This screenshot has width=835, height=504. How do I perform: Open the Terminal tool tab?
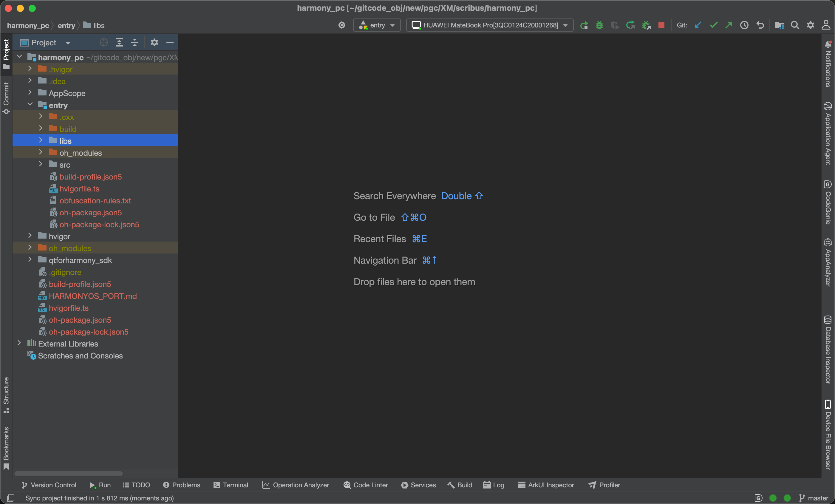(x=231, y=485)
